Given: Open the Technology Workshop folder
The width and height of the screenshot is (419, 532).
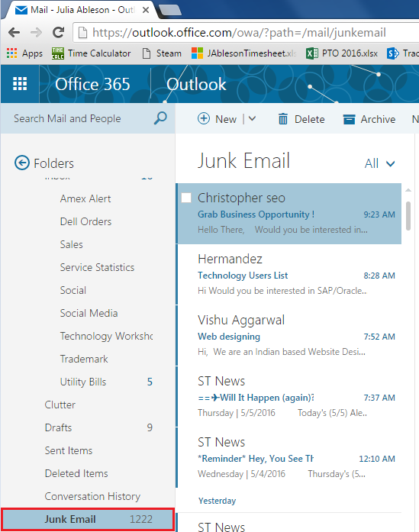Looking at the screenshot, I should 106,336.
